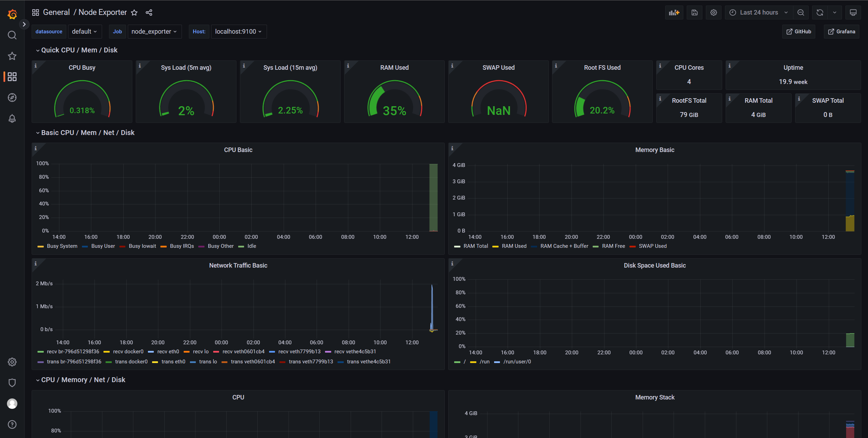Screen dimensions: 868x438
Task: Click the Job variable label
Action: point(117,32)
